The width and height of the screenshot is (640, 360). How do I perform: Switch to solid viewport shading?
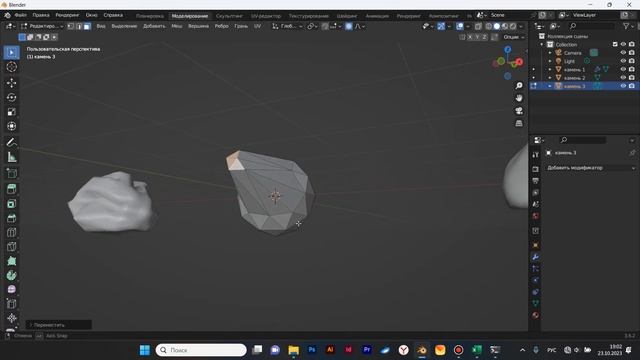coord(497,26)
